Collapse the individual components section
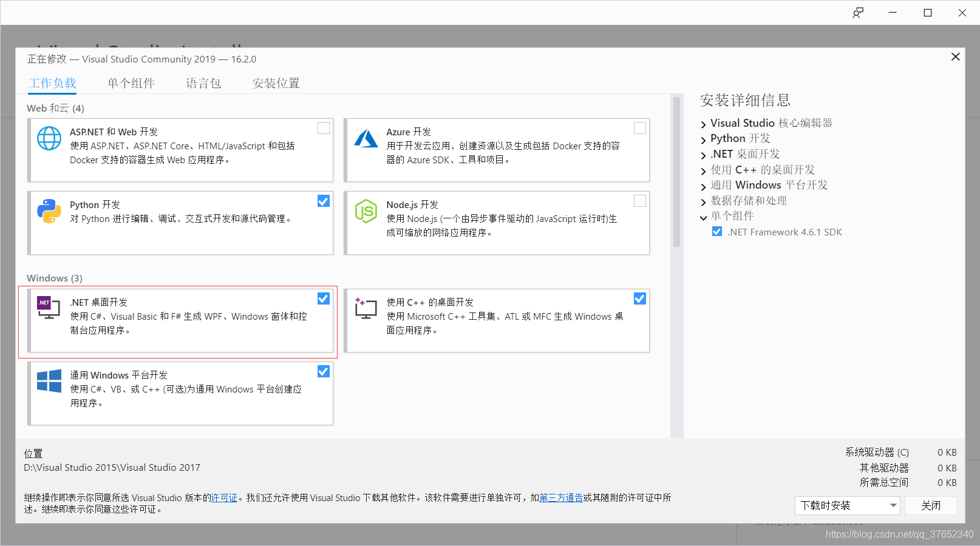980x546 pixels. (704, 217)
